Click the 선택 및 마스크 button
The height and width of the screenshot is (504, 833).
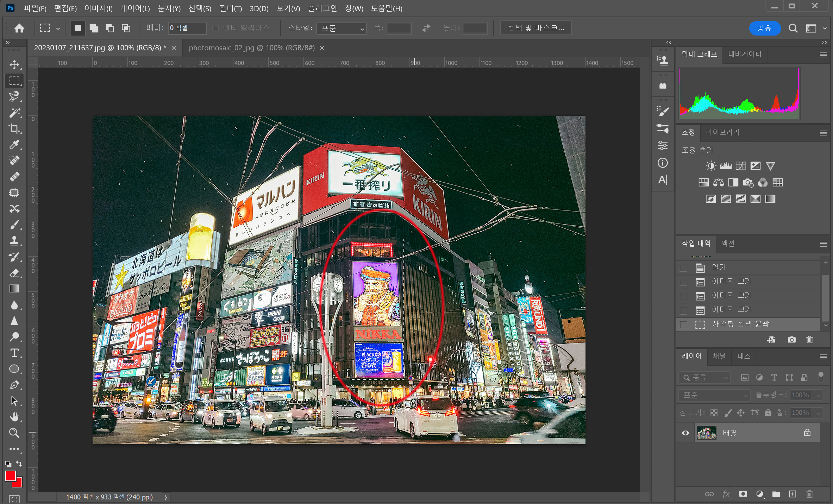click(x=536, y=28)
